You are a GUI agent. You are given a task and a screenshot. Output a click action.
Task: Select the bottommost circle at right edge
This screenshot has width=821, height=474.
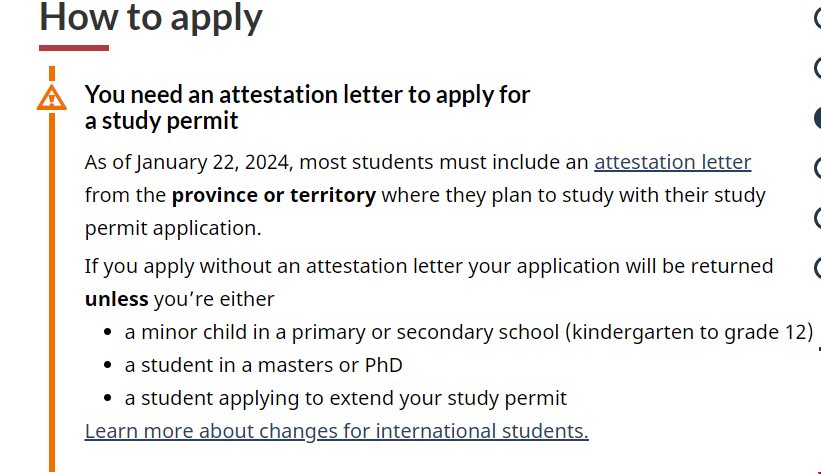coord(816,268)
